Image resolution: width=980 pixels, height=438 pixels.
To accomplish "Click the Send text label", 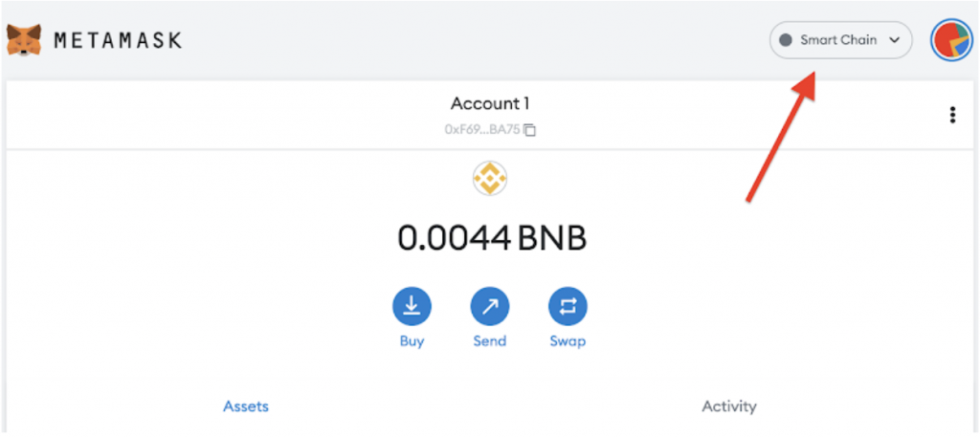I will pyautogui.click(x=490, y=341).
